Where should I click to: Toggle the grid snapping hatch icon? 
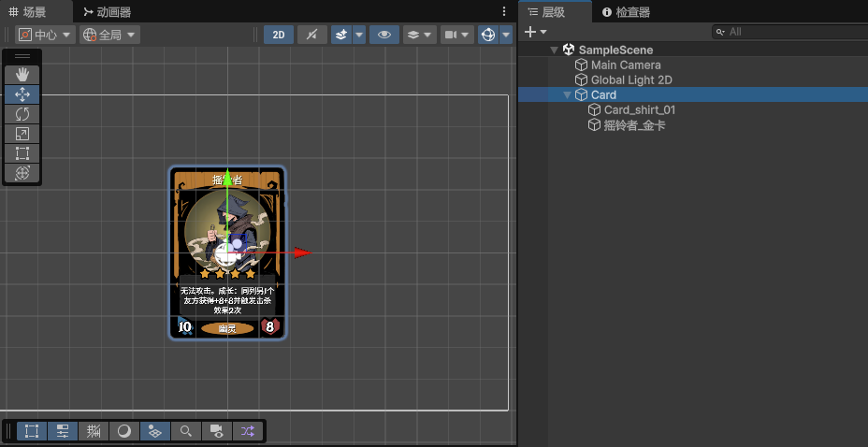pos(94,431)
